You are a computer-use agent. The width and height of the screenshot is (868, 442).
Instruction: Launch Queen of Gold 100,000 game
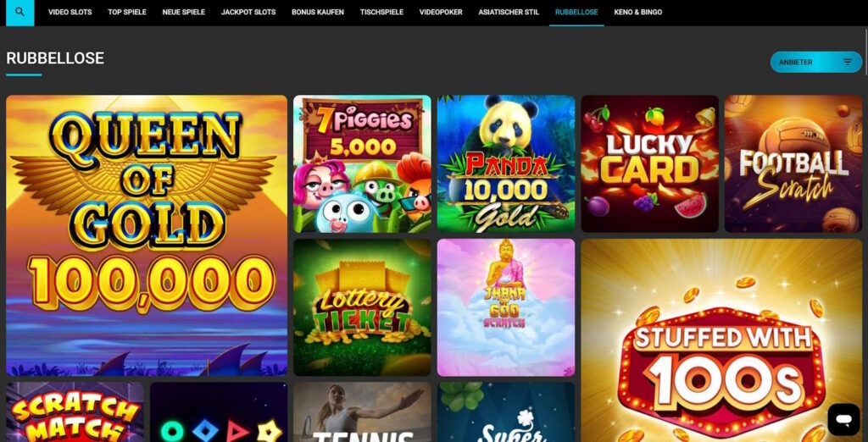147,235
